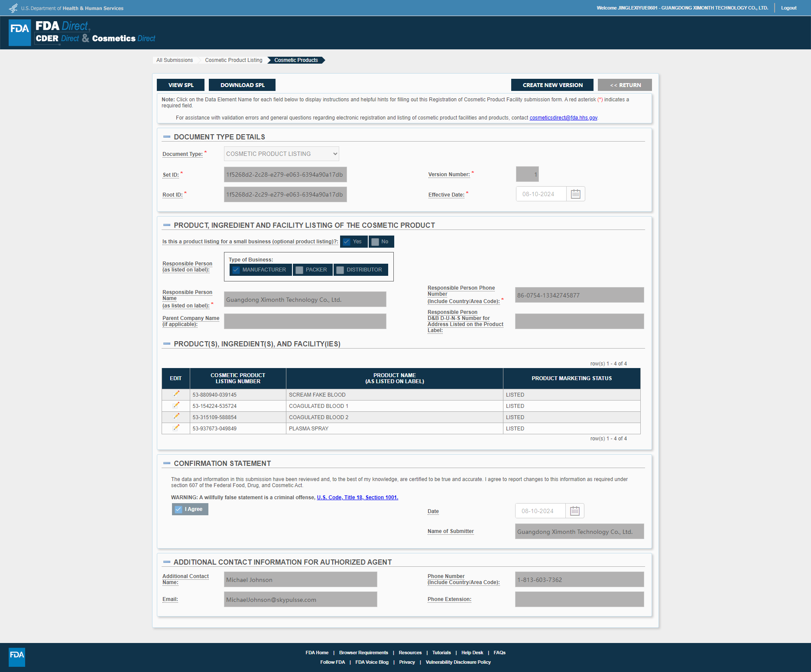
Task: Open FDA Voice Blog footer link
Action: 372,662
